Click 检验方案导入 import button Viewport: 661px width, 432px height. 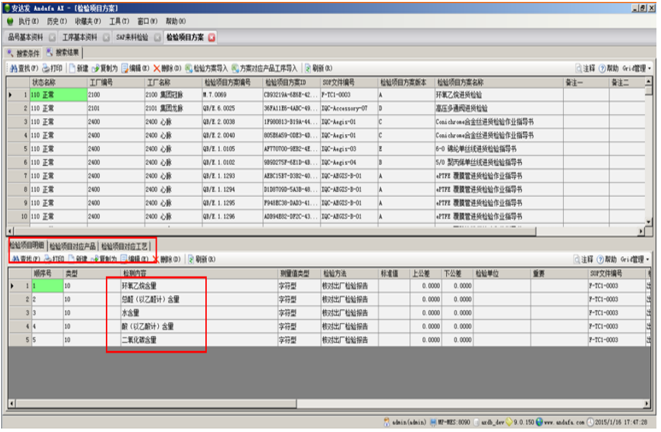point(208,67)
